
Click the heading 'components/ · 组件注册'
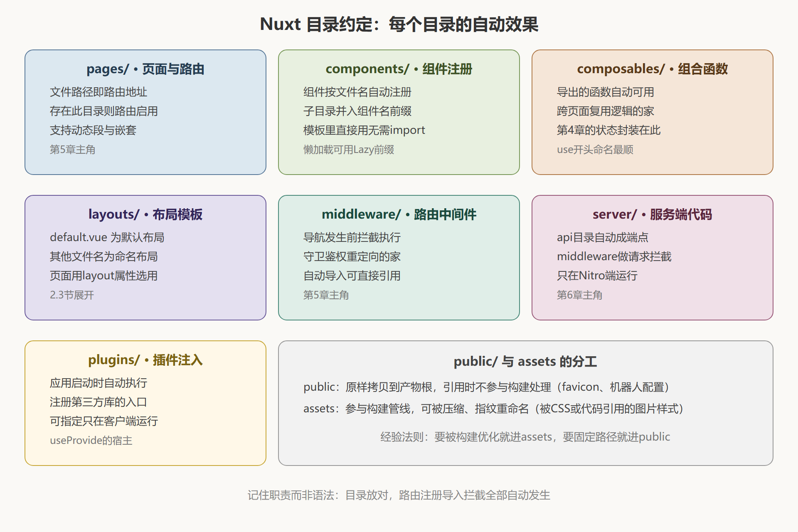(399, 69)
